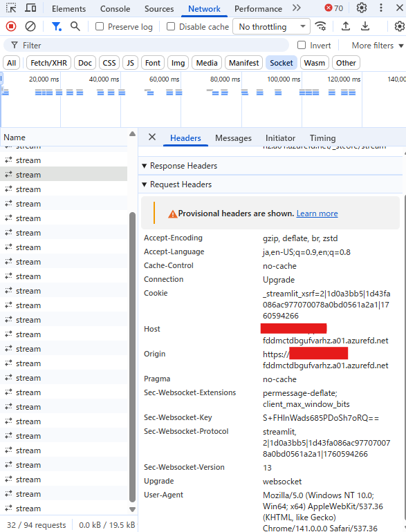Select the All filter type
The image size is (406, 532).
pyautogui.click(x=12, y=63)
